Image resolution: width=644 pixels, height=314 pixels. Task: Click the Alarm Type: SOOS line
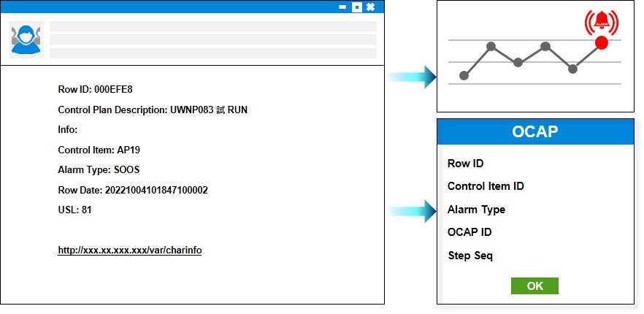point(99,169)
